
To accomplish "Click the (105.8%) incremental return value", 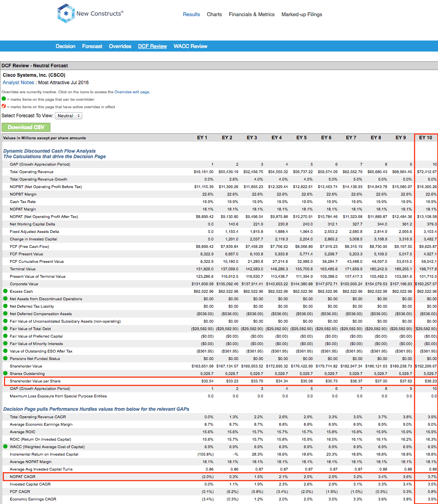I will pyautogui.click(x=206, y=454).
